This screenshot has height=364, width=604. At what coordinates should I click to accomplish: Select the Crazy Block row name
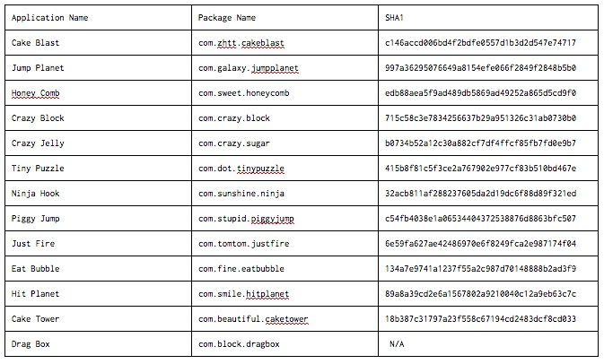click(x=38, y=118)
